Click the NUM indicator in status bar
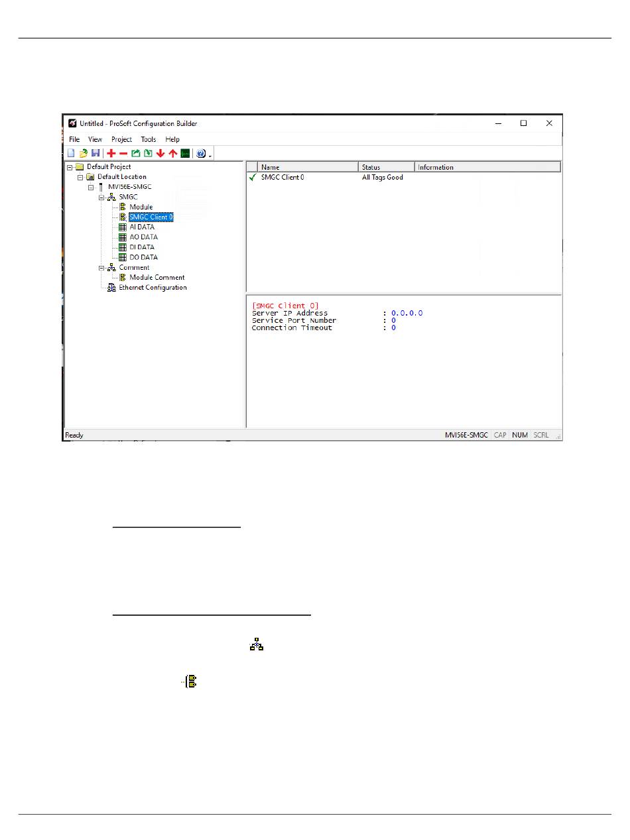630x840 pixels. (520, 435)
